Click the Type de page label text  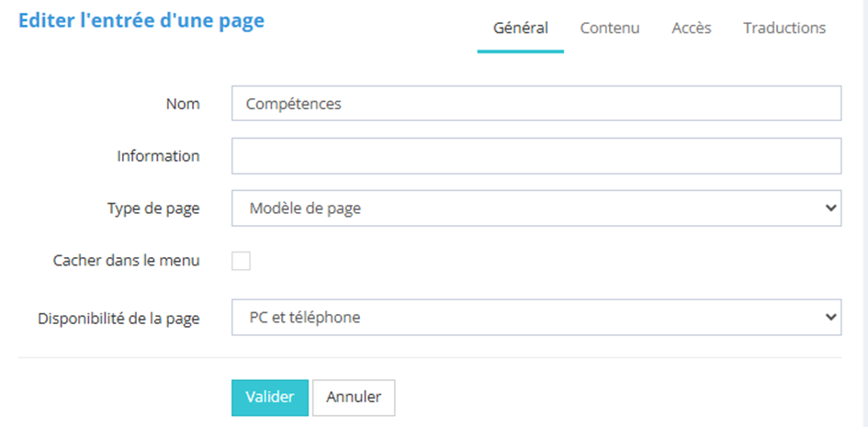pos(153,208)
